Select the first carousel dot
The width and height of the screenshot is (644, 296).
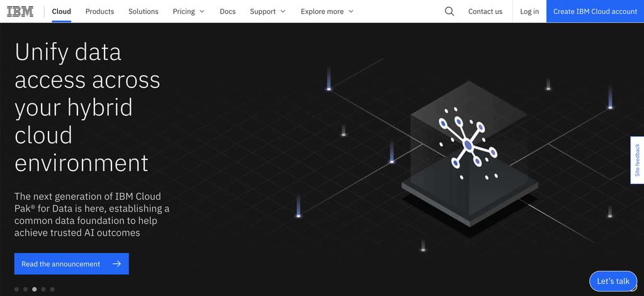coord(16,289)
